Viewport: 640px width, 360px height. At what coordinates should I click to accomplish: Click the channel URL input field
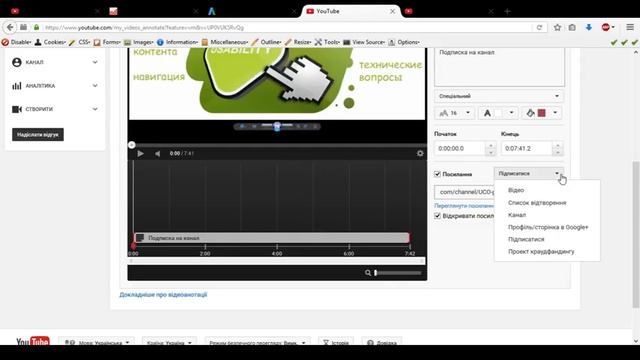[464, 192]
